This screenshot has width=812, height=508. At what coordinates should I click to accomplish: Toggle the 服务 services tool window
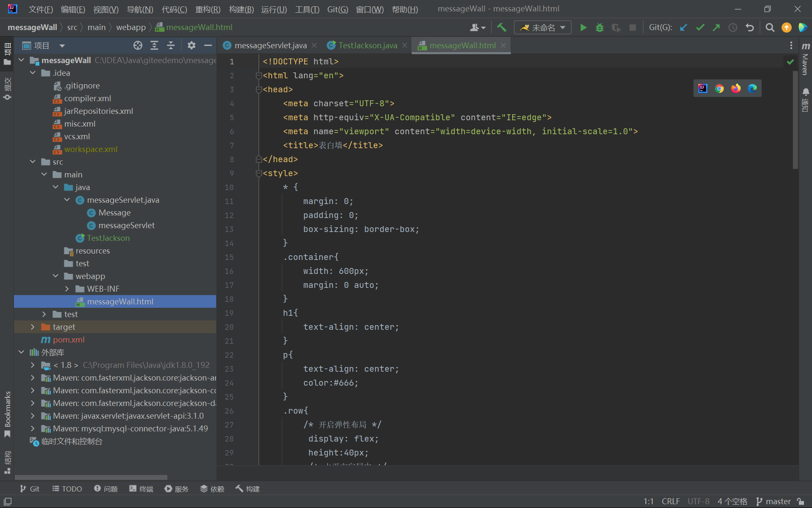tap(177, 489)
